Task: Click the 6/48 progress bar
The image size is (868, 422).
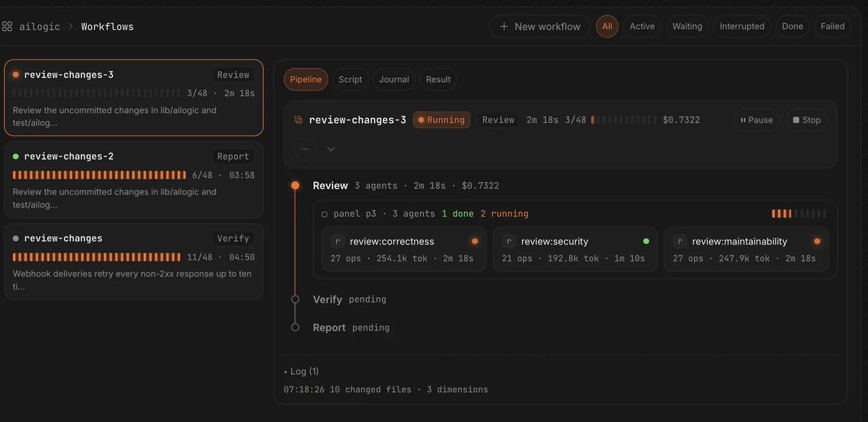Action: (100, 175)
